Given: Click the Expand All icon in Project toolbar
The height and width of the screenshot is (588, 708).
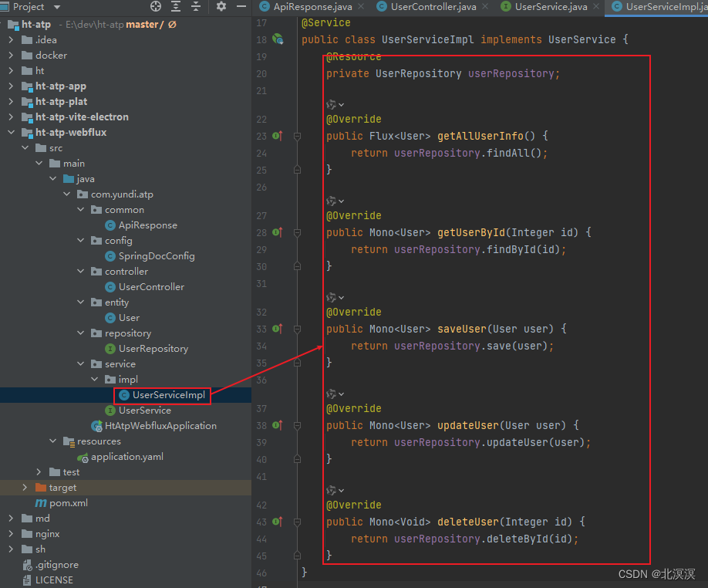Looking at the screenshot, I should coord(175,7).
